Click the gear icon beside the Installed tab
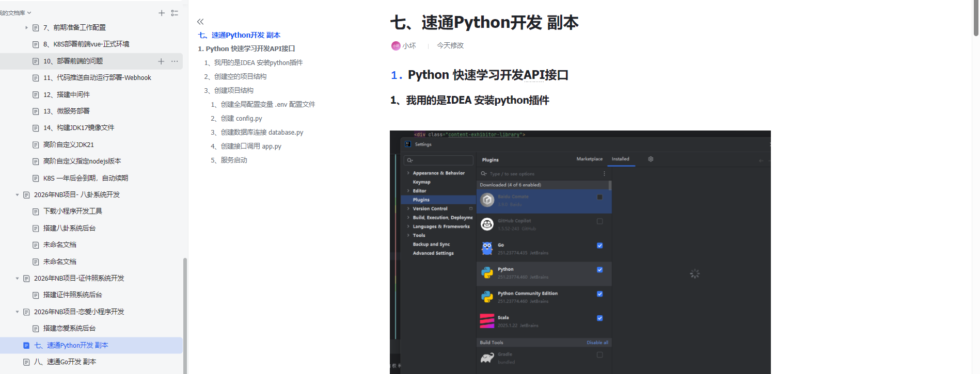The image size is (980, 374). click(x=651, y=159)
